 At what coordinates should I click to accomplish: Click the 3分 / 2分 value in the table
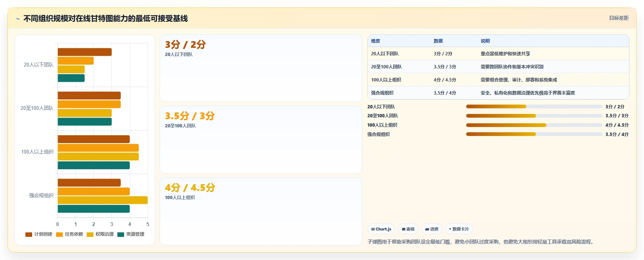pyautogui.click(x=443, y=54)
